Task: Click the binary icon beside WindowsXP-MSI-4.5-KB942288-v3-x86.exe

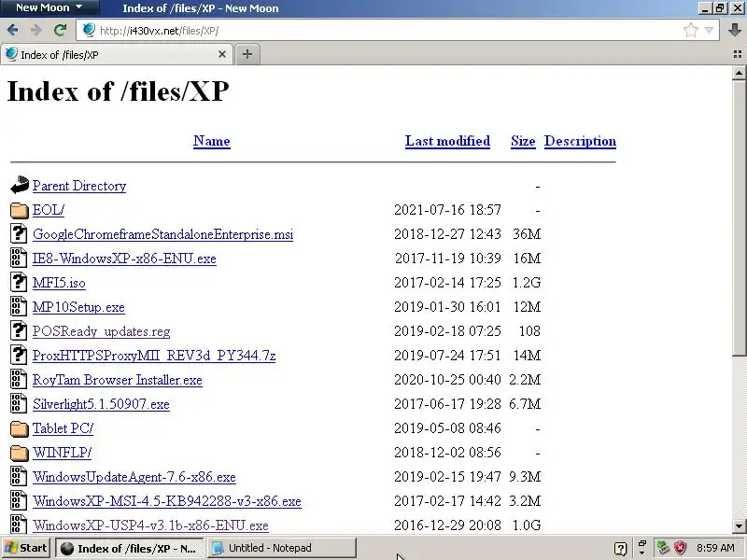Action: coord(19,501)
